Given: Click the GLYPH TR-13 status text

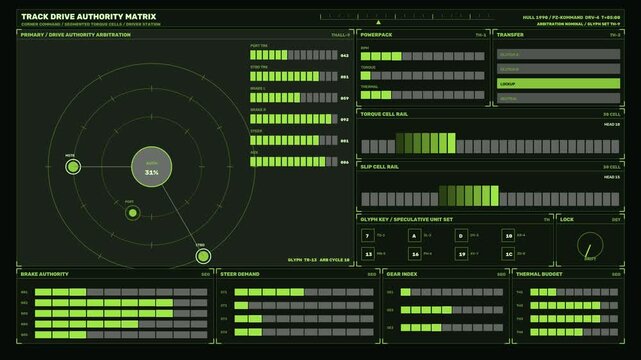Looking at the screenshot, I should point(302,260).
